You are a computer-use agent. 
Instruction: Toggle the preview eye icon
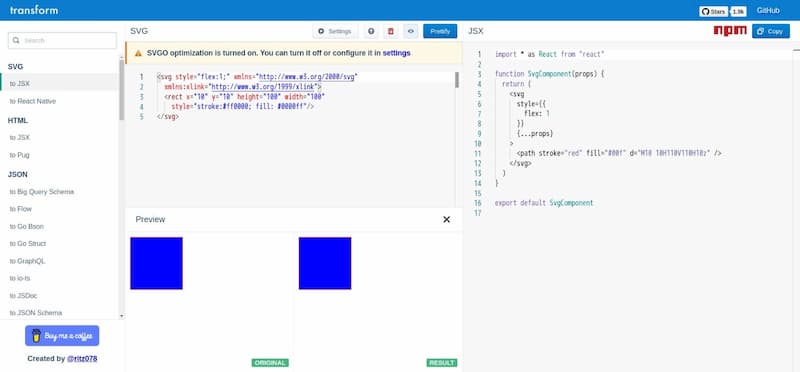(411, 31)
